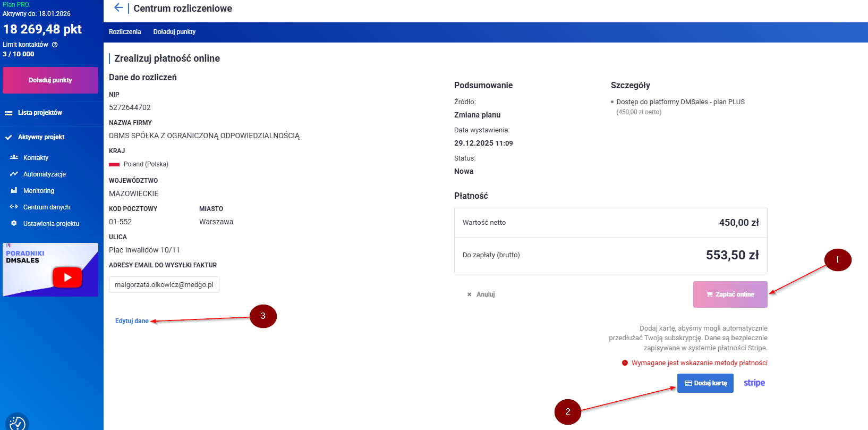Click the Stripe logo
Screen dimensions: 868x430
click(754, 383)
